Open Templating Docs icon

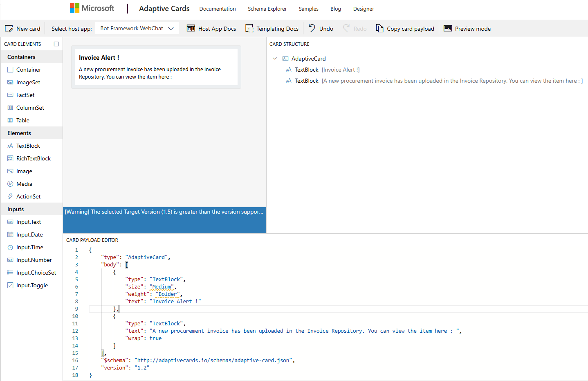[249, 28]
